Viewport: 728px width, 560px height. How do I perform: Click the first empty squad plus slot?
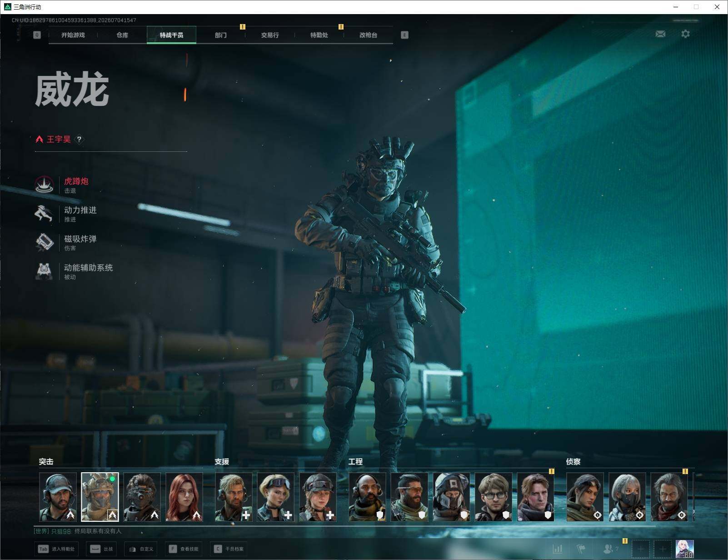coord(640,549)
